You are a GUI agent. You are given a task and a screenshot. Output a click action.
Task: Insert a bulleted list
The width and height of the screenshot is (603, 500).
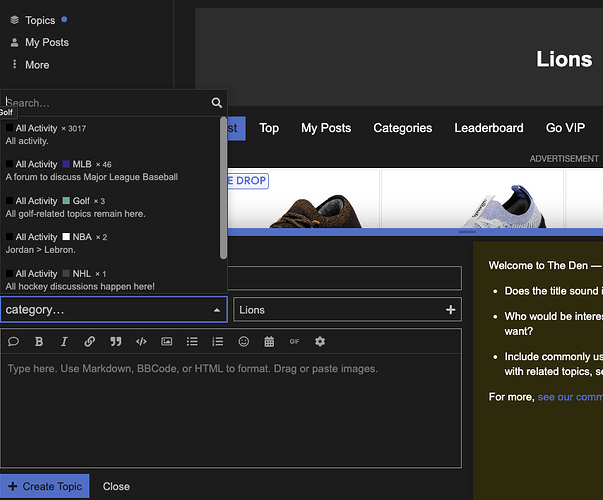click(x=192, y=342)
